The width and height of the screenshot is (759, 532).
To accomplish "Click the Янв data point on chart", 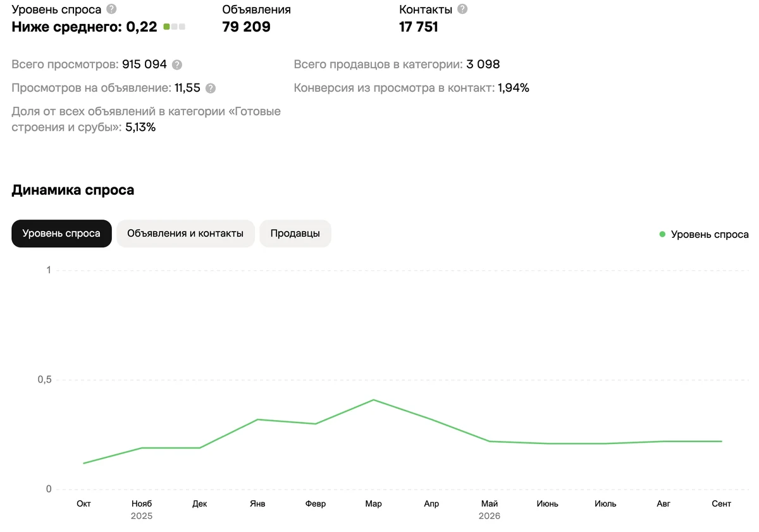I will pos(257,419).
